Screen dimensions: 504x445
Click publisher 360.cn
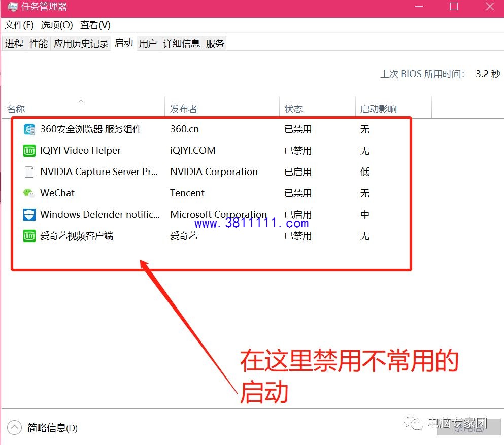click(x=185, y=129)
